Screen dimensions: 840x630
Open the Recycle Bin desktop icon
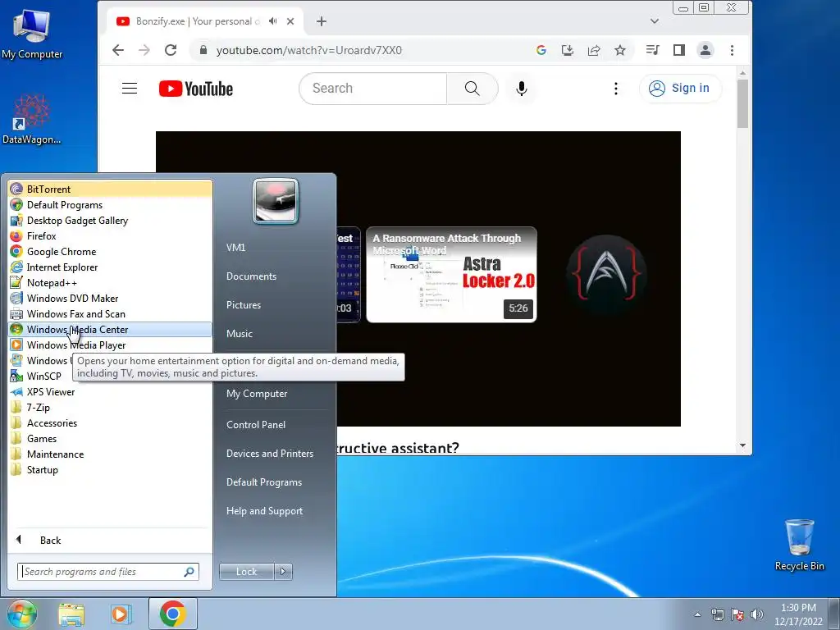click(x=799, y=545)
